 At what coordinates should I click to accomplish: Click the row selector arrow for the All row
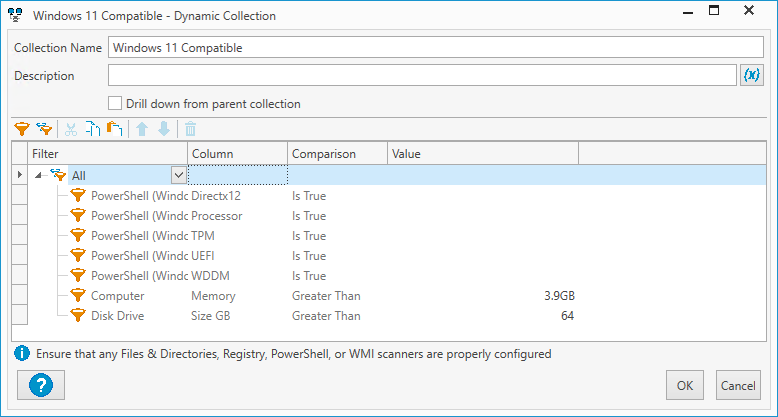[x=19, y=175]
